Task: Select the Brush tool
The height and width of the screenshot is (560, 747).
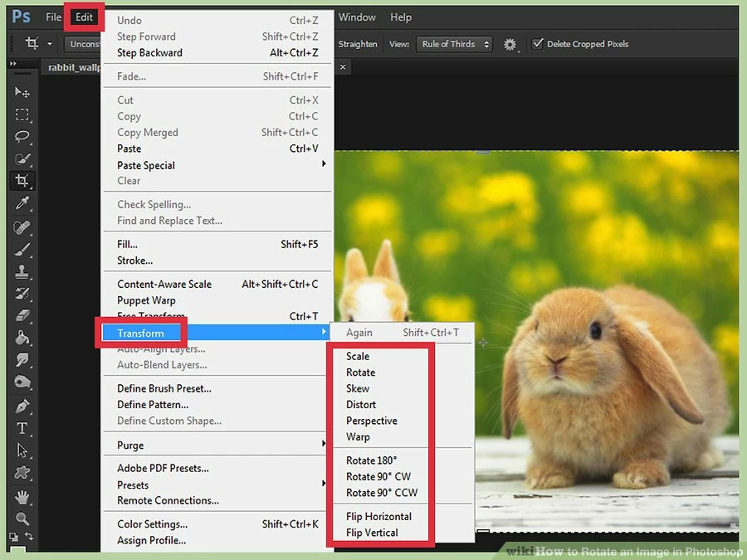Action: pyautogui.click(x=22, y=249)
